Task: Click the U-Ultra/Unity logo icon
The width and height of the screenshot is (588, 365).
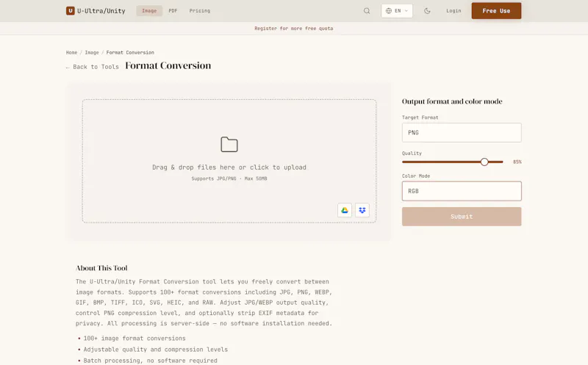Action: 70,11
